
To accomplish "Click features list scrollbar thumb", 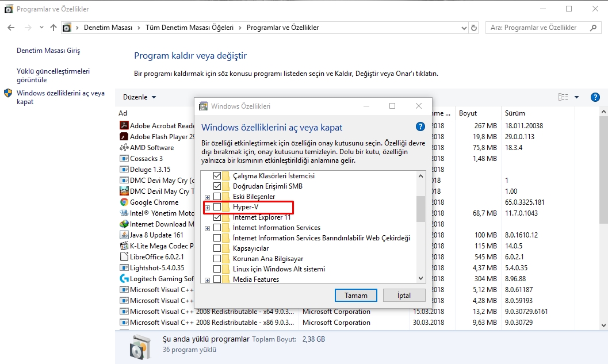I will coord(420,209).
